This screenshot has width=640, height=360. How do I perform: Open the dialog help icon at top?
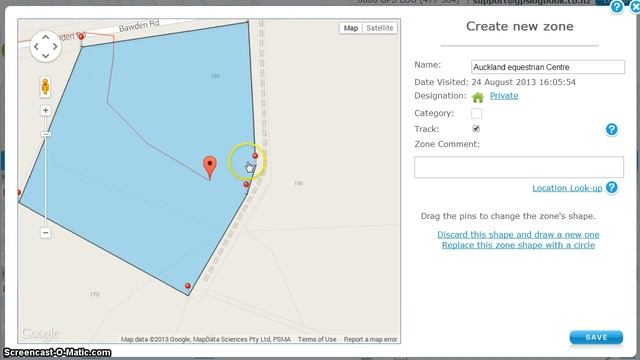(616, 7)
